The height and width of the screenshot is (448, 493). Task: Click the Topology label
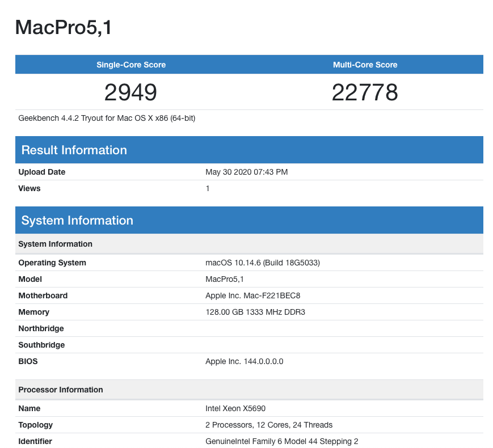pos(36,425)
